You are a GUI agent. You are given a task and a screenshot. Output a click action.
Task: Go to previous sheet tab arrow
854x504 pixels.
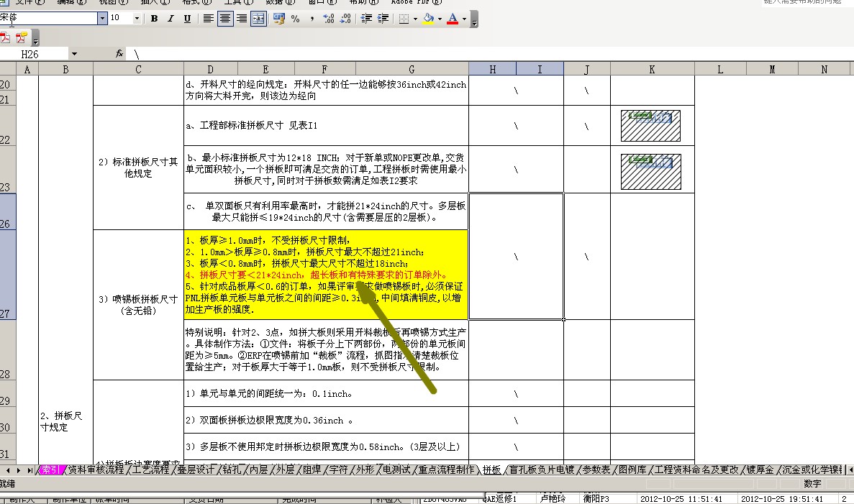[8, 469]
